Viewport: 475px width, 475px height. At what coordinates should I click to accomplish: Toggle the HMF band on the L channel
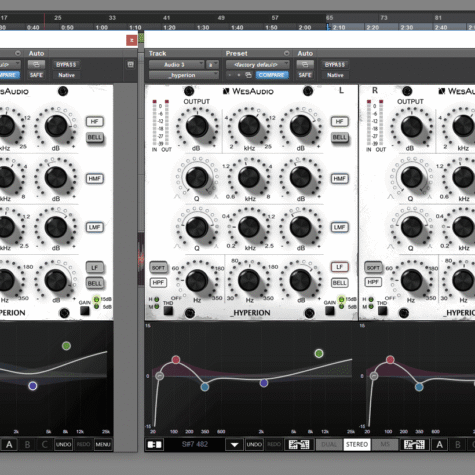[x=339, y=179]
